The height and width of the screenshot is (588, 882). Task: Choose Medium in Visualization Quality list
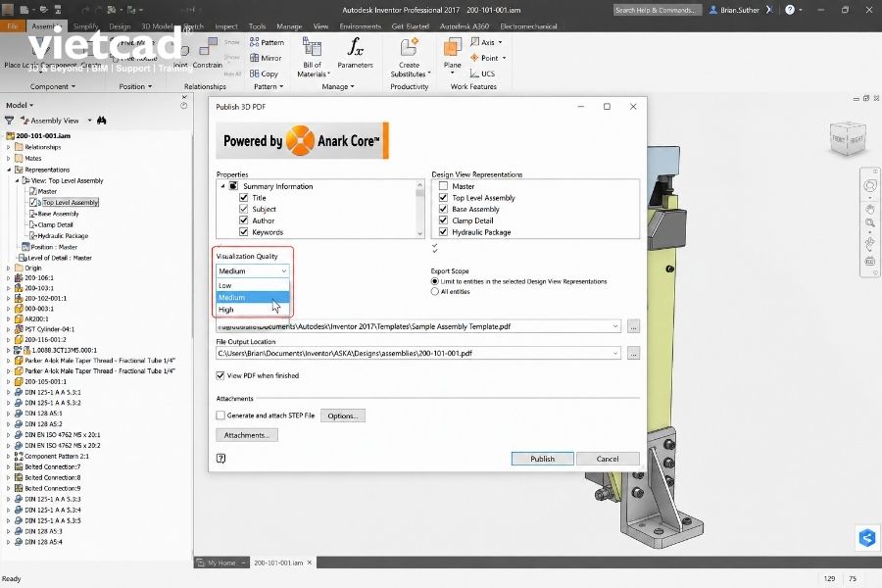tap(253, 297)
